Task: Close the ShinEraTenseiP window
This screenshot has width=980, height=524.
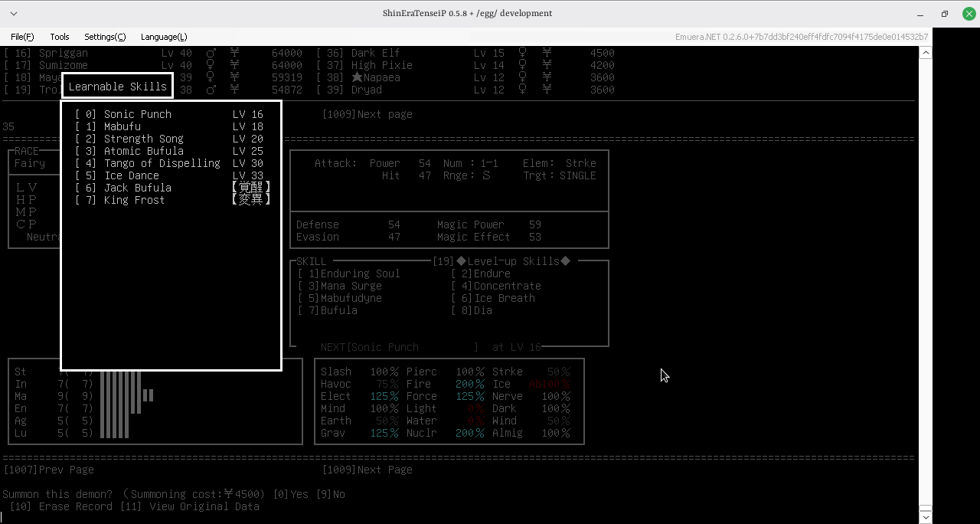Action: [x=969, y=14]
